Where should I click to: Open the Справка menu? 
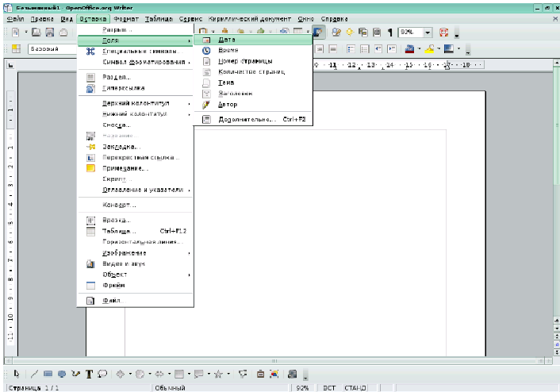[334, 19]
